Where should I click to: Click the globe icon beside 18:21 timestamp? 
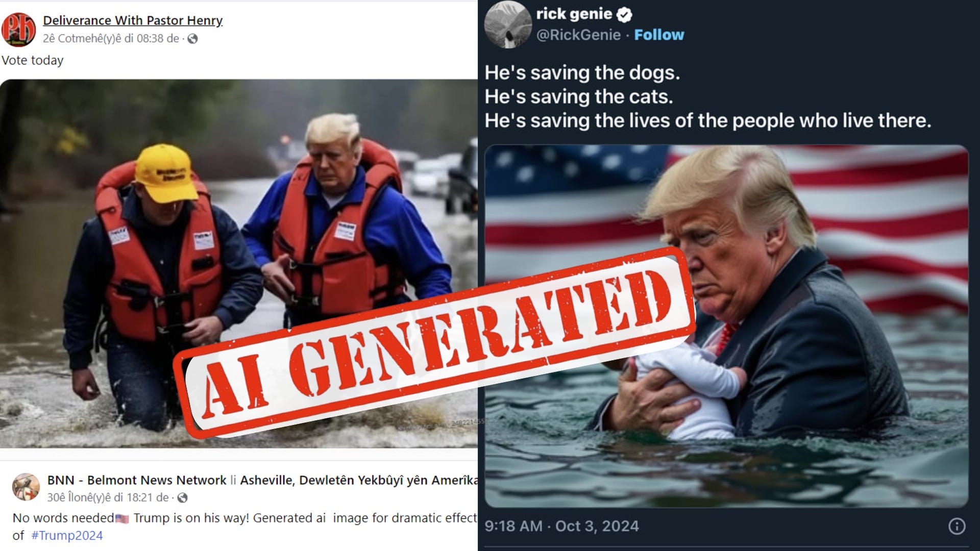point(182,497)
